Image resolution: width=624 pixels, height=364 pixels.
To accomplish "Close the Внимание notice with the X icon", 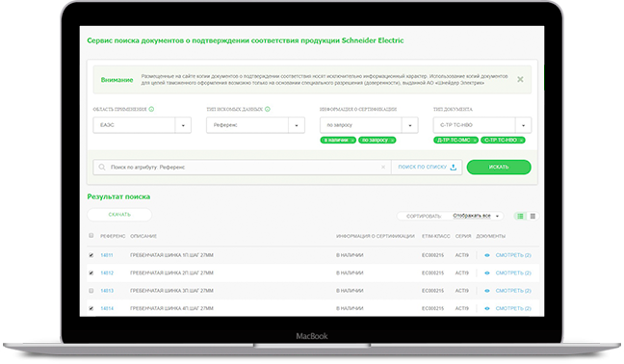I will coord(520,80).
